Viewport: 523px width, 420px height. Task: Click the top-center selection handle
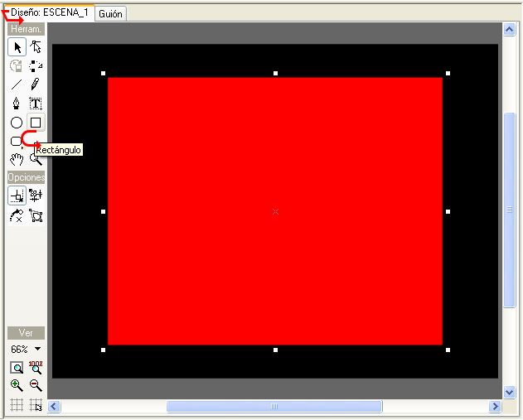point(275,73)
